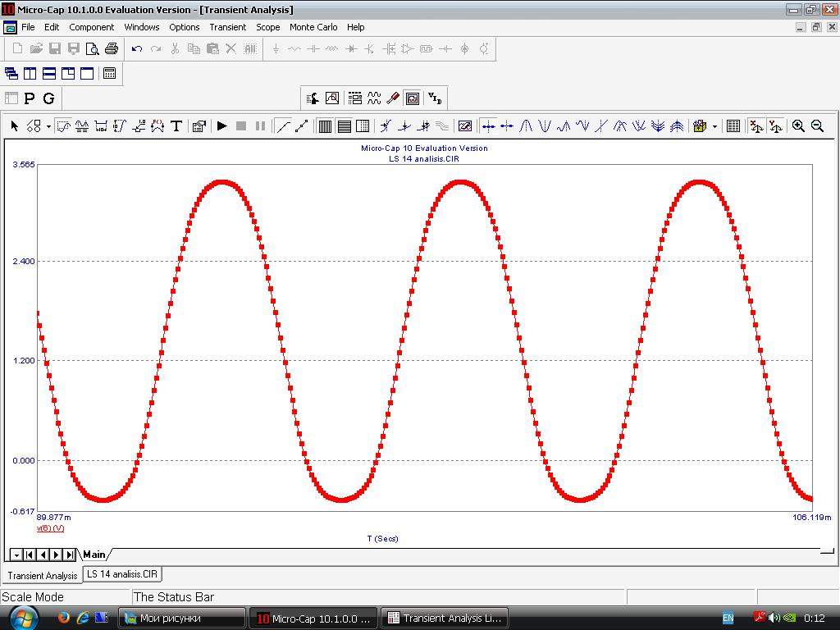840x630 pixels.
Task: Open the Calculator icon
Action: pos(109,73)
